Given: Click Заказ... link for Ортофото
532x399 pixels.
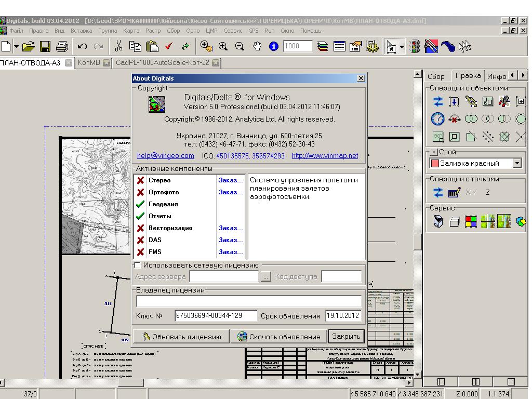Looking at the screenshot, I should point(231,192).
